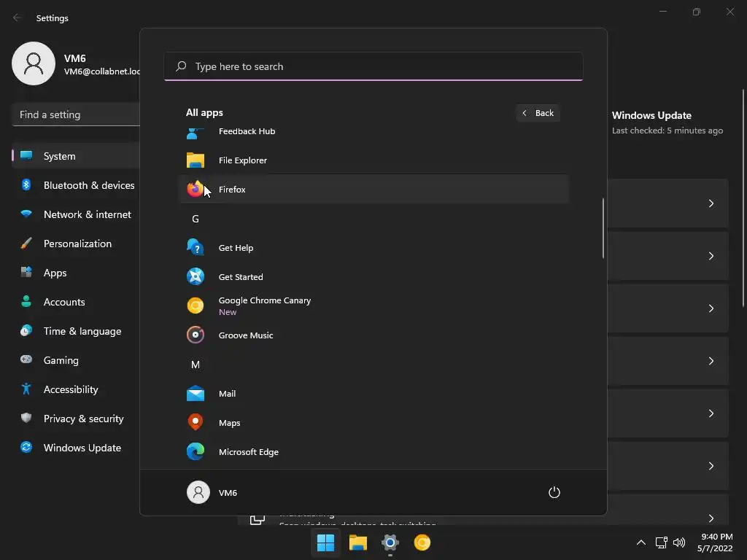Jump to letter M section header

pyautogui.click(x=196, y=365)
